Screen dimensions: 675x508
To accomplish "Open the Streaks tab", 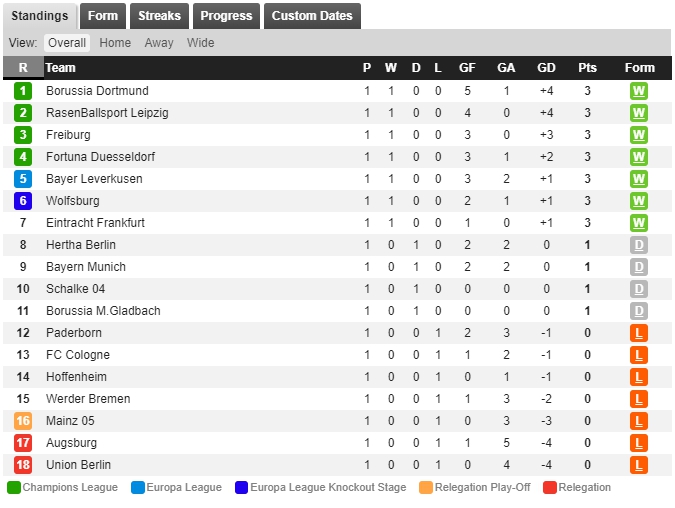I will pos(159,16).
